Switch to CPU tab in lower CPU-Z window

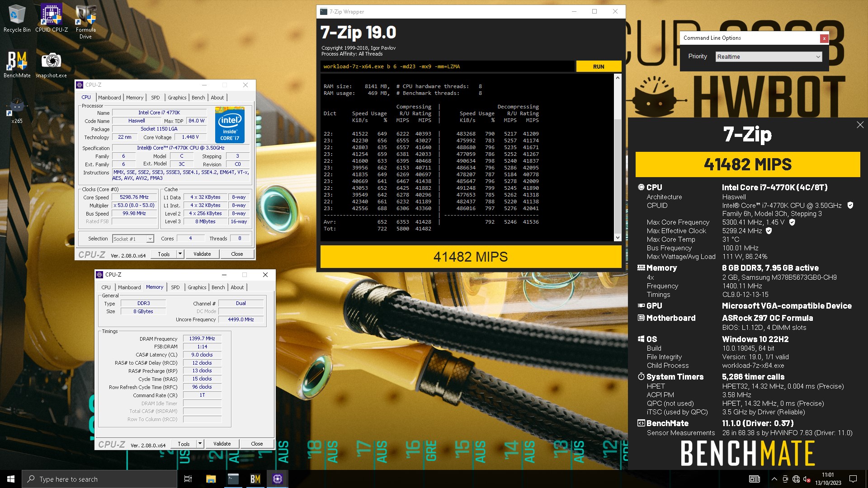(106, 287)
